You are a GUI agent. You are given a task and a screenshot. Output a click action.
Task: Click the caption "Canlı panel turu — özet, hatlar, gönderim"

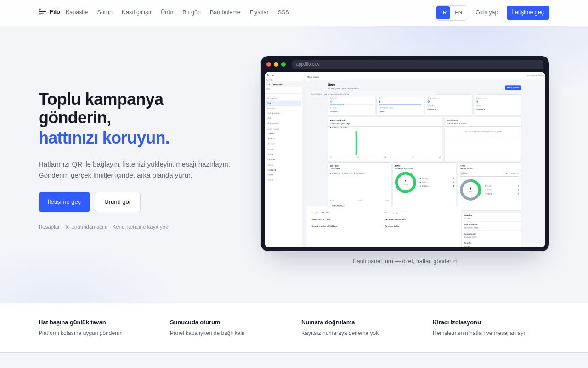(x=405, y=261)
